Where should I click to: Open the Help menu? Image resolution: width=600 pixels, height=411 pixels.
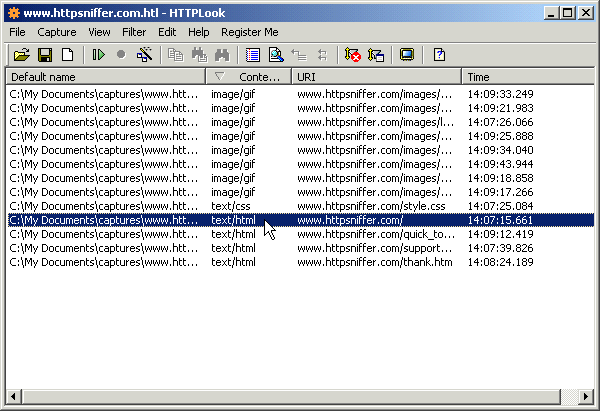199,32
